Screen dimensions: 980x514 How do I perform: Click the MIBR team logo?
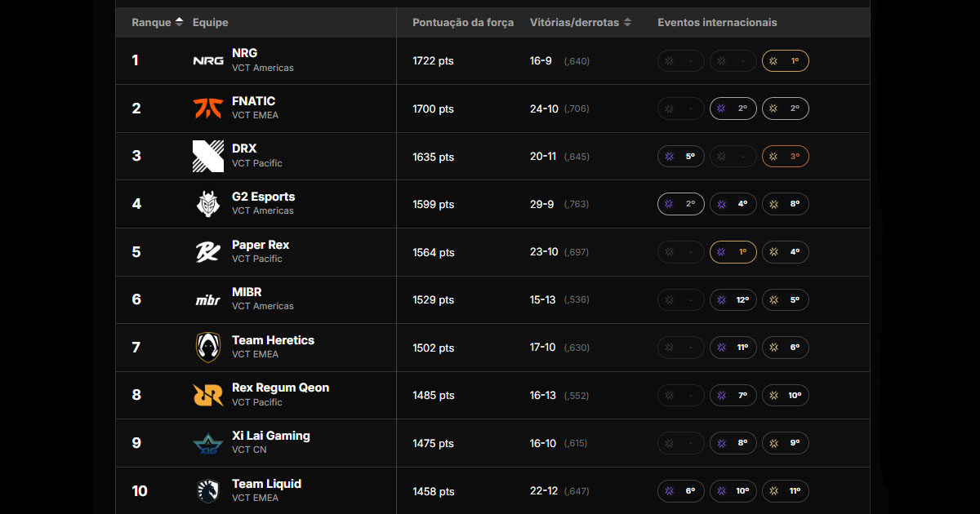208,299
